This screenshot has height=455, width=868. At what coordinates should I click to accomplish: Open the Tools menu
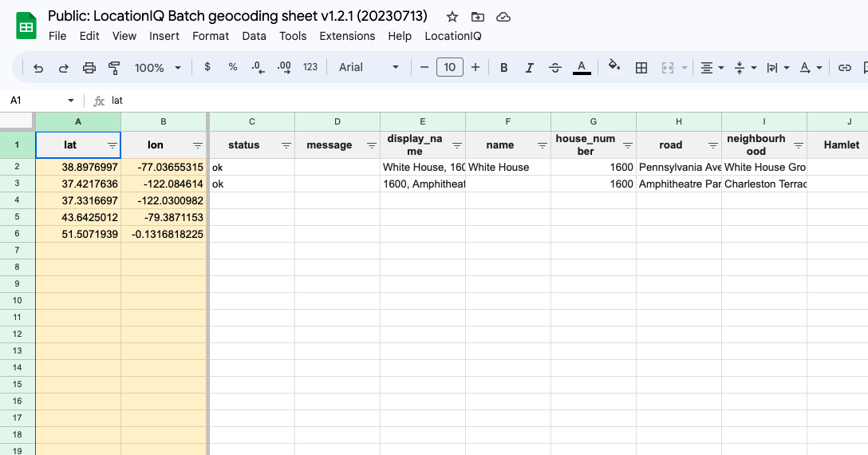293,36
